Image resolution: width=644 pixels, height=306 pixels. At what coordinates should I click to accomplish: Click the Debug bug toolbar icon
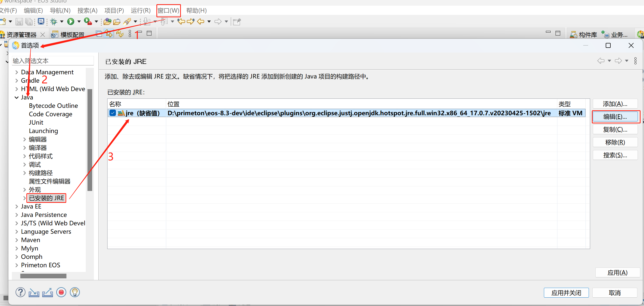[53, 22]
